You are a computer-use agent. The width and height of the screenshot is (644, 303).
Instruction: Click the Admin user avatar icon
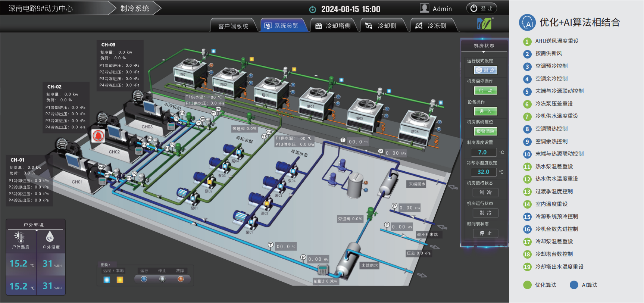424,8
